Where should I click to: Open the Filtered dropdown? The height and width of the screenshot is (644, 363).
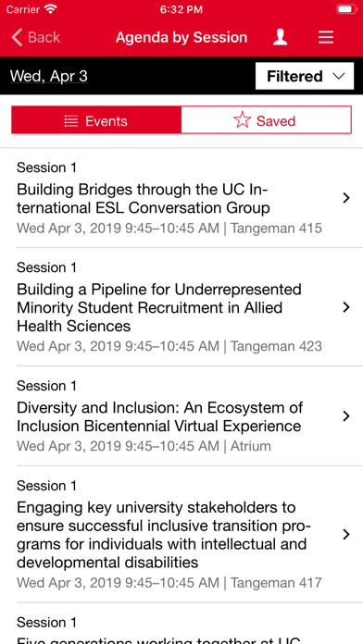click(x=305, y=76)
